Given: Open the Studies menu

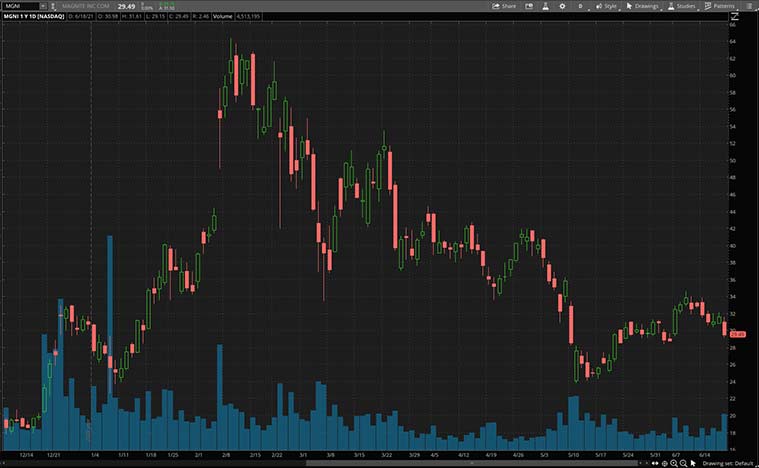Looking at the screenshot, I should click(x=682, y=6).
